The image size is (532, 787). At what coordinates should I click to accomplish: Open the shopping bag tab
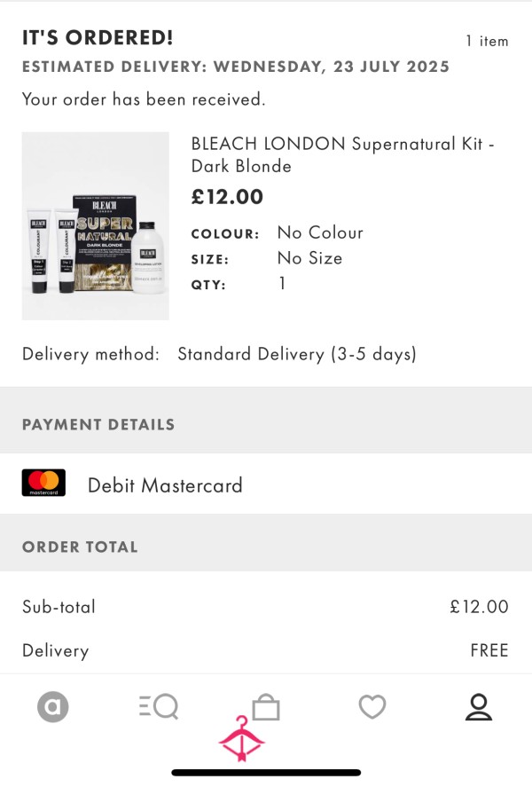click(266, 706)
